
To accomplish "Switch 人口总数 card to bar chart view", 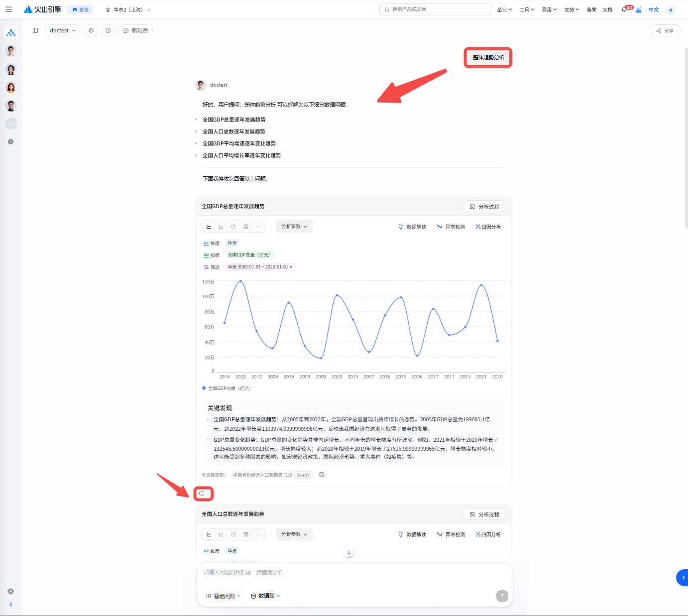I will coord(221,534).
